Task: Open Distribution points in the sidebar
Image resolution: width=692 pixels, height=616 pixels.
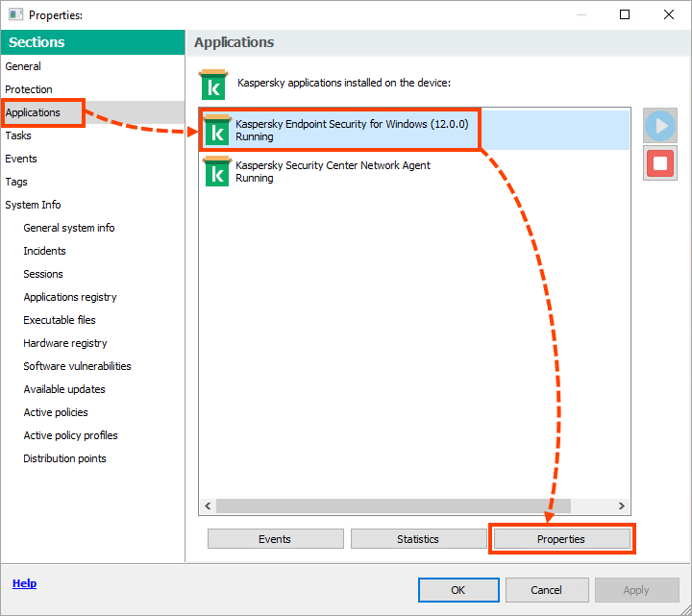Action: pos(64,458)
